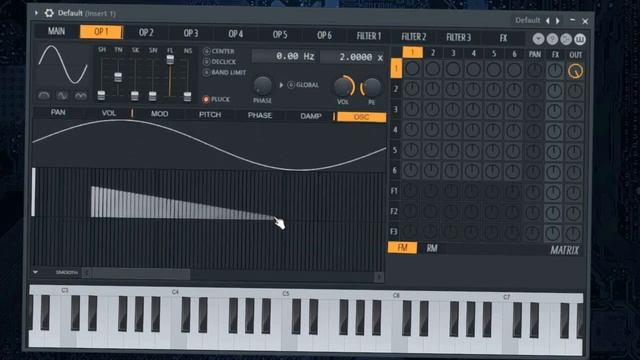Click the orange OUT knob in row 1

(x=576, y=71)
